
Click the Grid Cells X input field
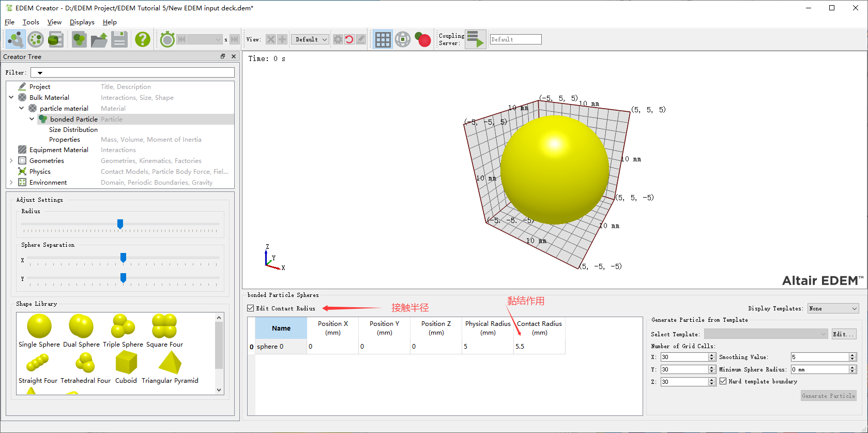684,357
